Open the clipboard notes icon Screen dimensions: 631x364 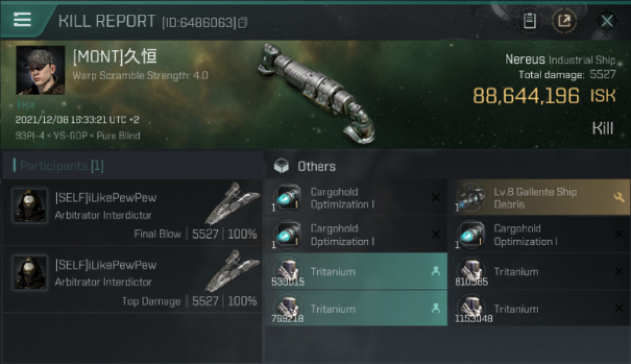pyautogui.click(x=530, y=21)
